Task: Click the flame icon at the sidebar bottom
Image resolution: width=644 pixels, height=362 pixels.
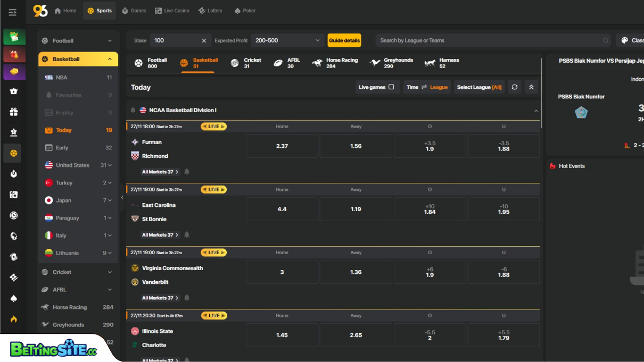Action: (x=13, y=319)
